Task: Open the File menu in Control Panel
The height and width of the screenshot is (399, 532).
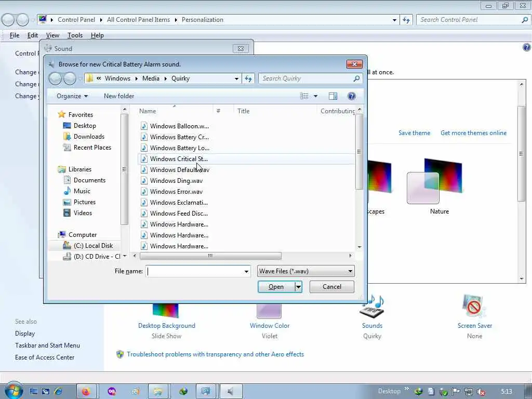Action: [14, 35]
